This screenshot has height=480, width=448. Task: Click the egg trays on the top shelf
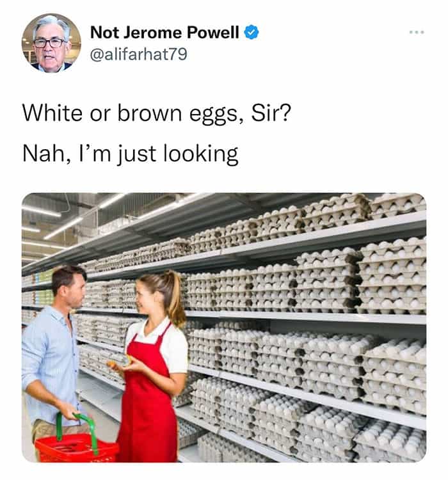point(306,222)
